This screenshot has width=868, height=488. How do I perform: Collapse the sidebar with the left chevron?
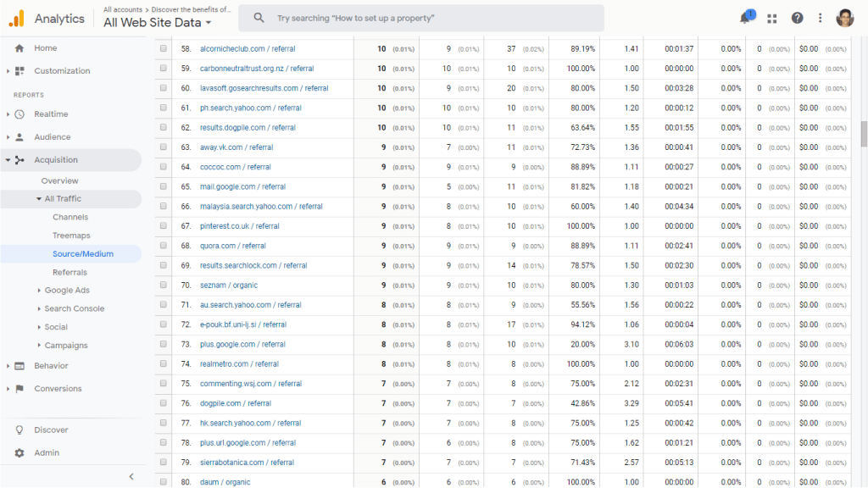tap(131, 476)
